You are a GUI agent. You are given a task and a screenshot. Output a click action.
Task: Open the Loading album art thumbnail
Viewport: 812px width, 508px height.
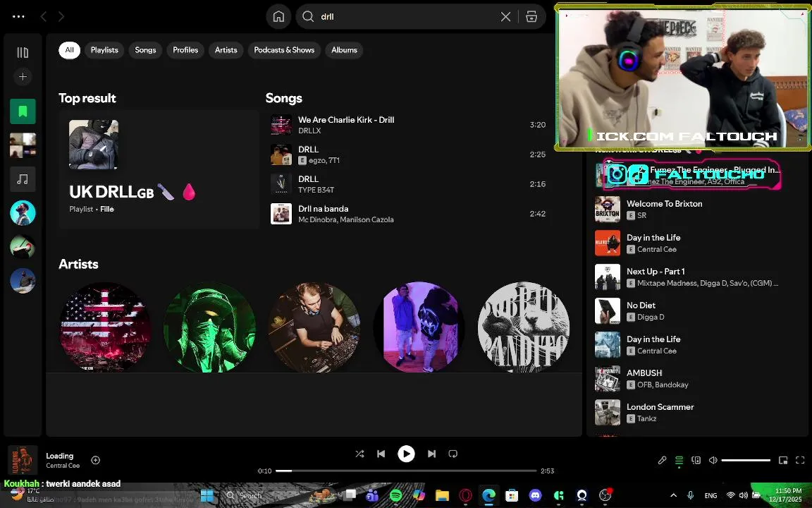[x=23, y=460]
